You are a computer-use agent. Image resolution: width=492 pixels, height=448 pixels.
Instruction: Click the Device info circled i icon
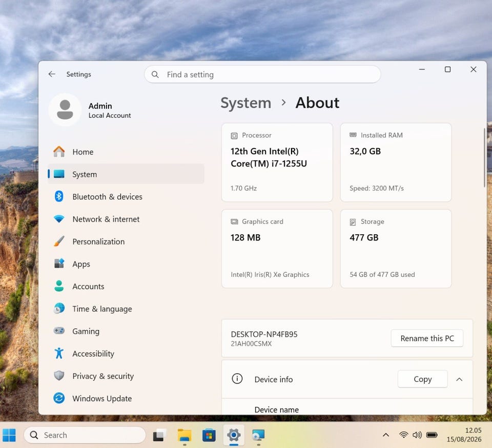237,379
